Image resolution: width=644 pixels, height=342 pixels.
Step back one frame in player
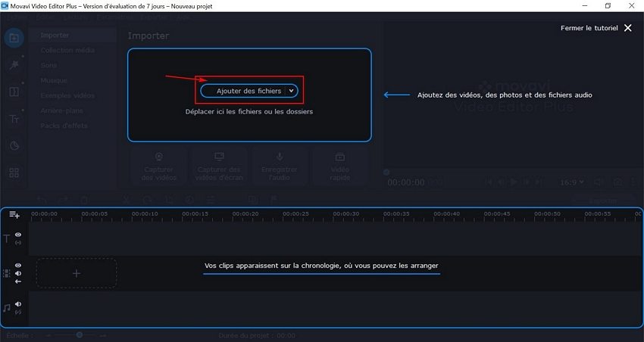click(x=501, y=182)
